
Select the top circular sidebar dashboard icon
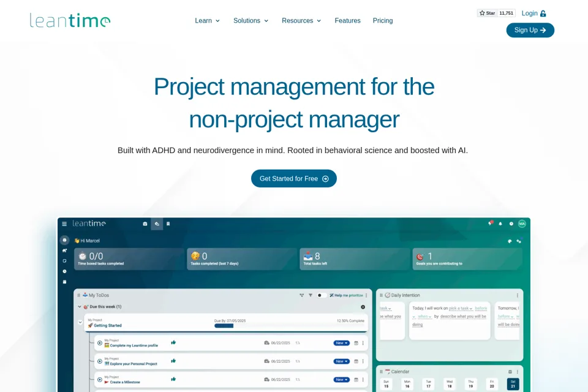click(x=64, y=240)
